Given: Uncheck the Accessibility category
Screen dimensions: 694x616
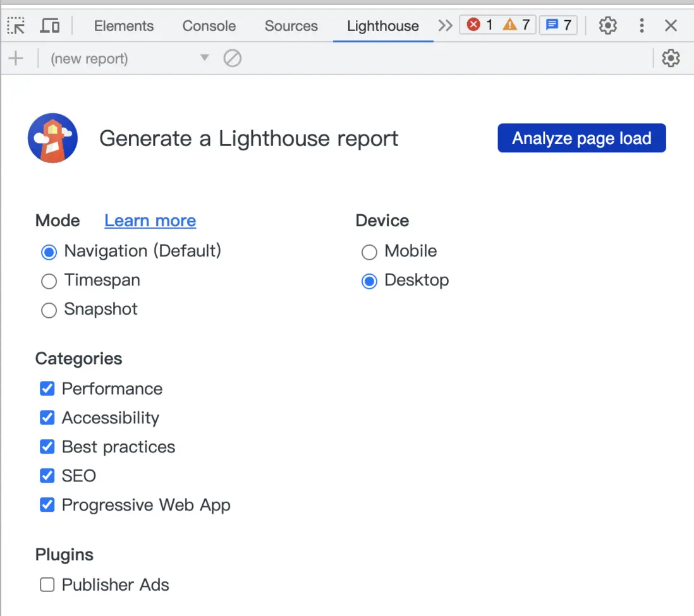Looking at the screenshot, I should click(47, 418).
